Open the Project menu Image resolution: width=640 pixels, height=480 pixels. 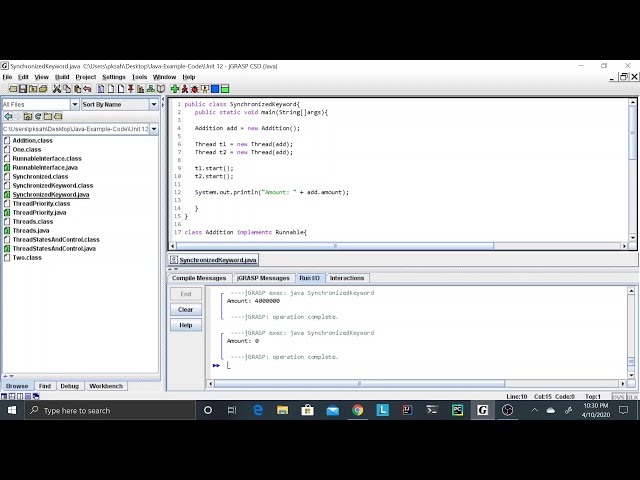[x=86, y=77]
